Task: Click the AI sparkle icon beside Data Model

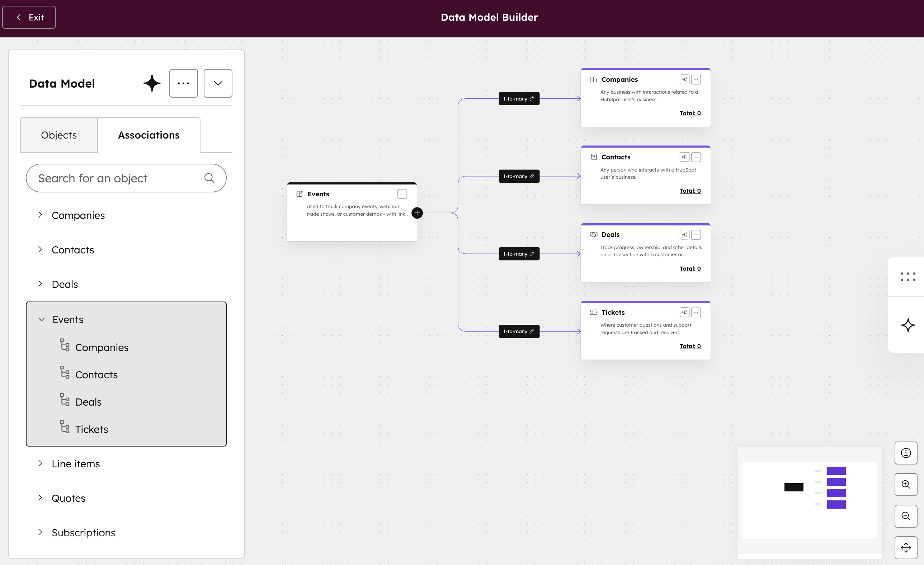Action: pos(152,83)
